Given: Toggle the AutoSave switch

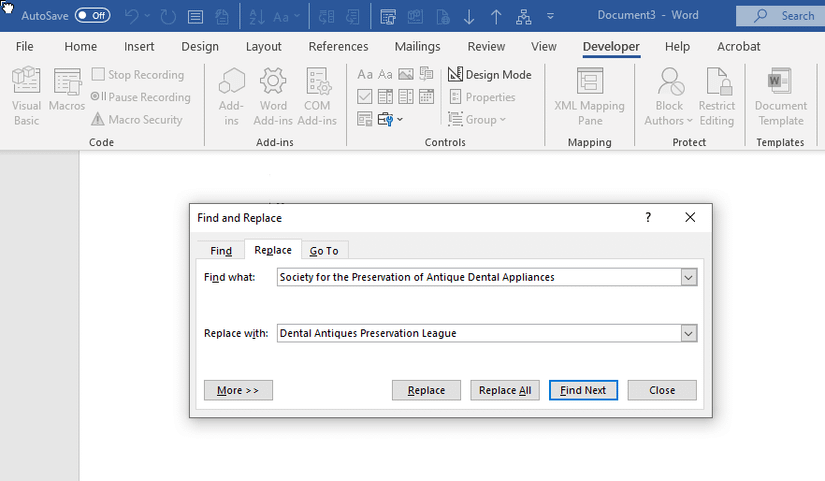Looking at the screenshot, I should [93, 16].
